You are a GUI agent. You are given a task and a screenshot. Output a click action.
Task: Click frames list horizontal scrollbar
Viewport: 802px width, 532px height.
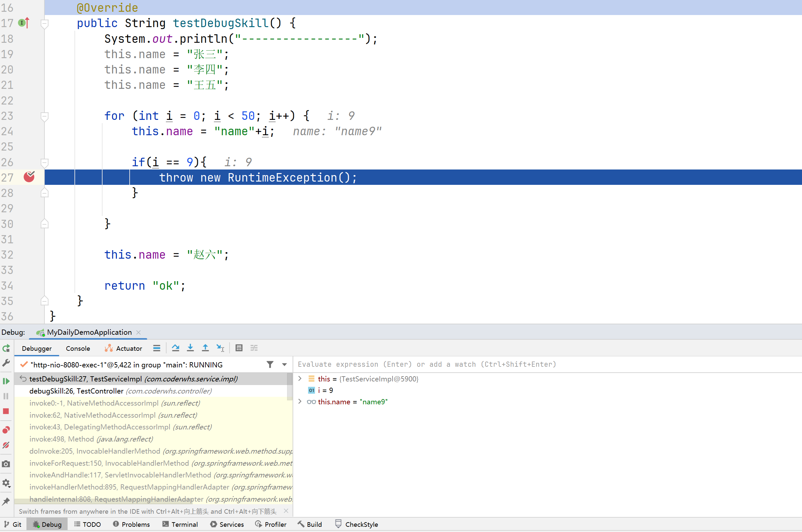tap(104, 501)
